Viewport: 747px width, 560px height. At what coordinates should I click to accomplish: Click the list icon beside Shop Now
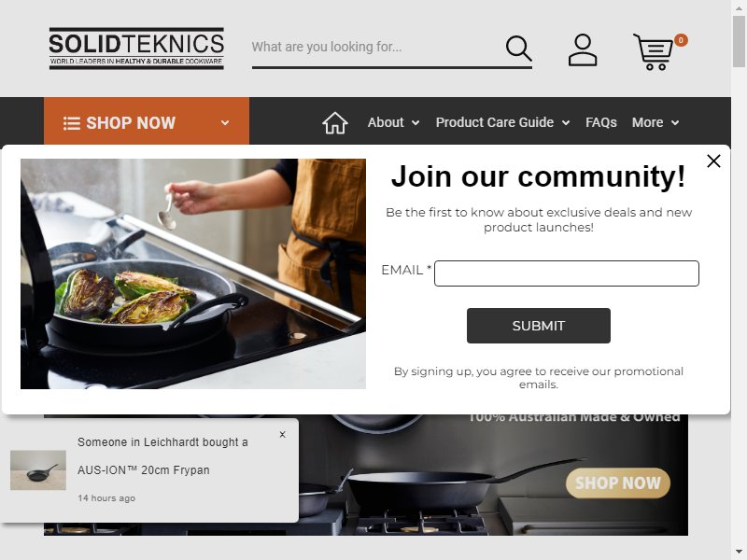coord(72,123)
